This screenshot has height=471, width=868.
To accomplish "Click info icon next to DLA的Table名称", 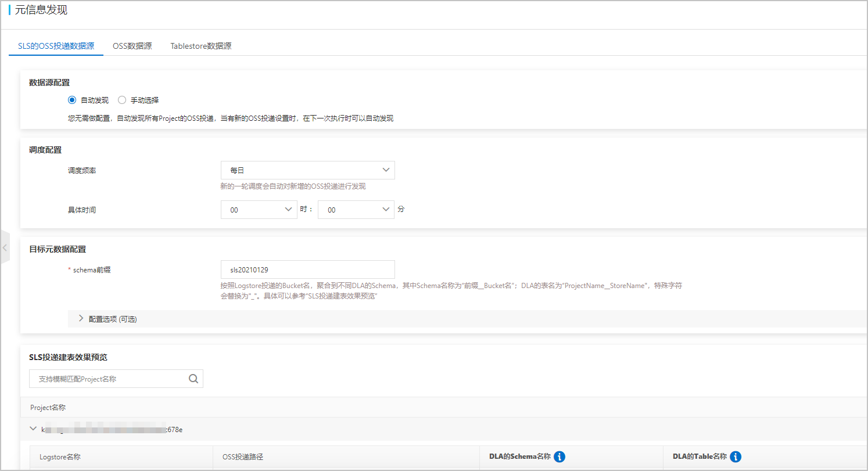I will point(736,456).
